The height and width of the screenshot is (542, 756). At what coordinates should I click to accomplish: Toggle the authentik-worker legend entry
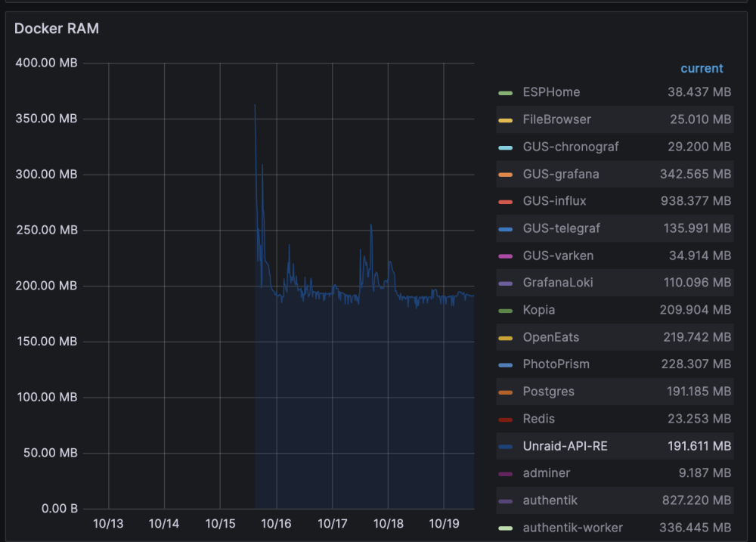(573, 528)
